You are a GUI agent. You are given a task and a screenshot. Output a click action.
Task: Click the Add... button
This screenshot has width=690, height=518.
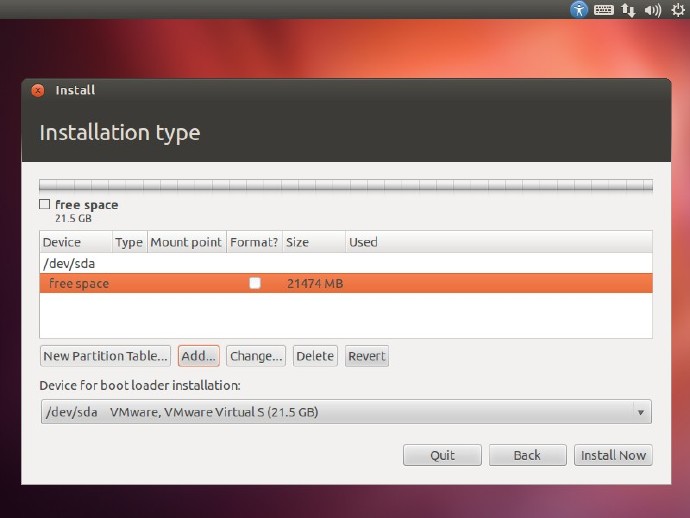click(198, 356)
